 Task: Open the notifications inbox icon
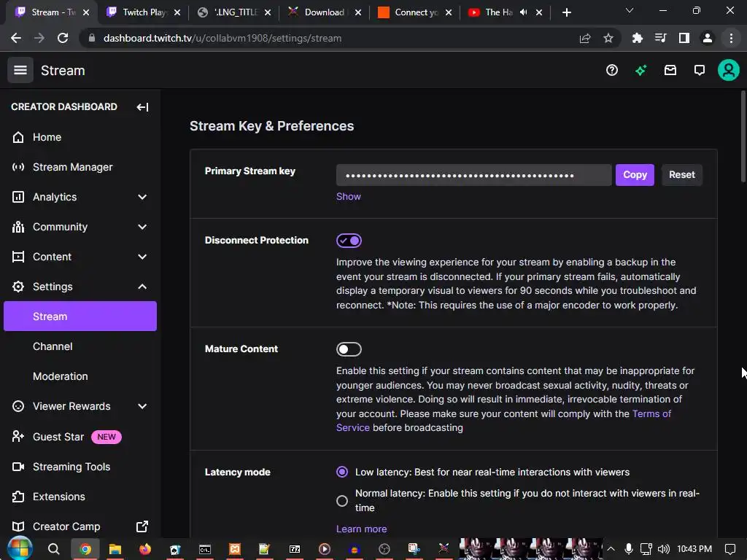(x=670, y=71)
